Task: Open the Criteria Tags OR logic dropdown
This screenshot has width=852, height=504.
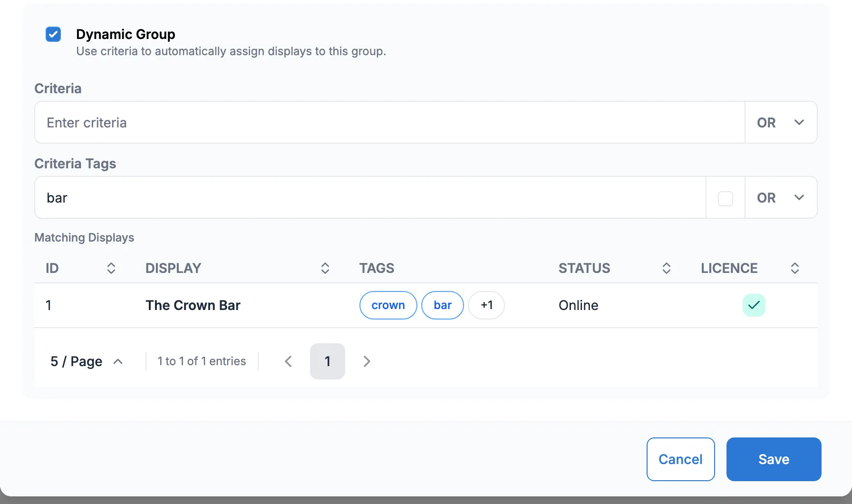Action: 781,197
